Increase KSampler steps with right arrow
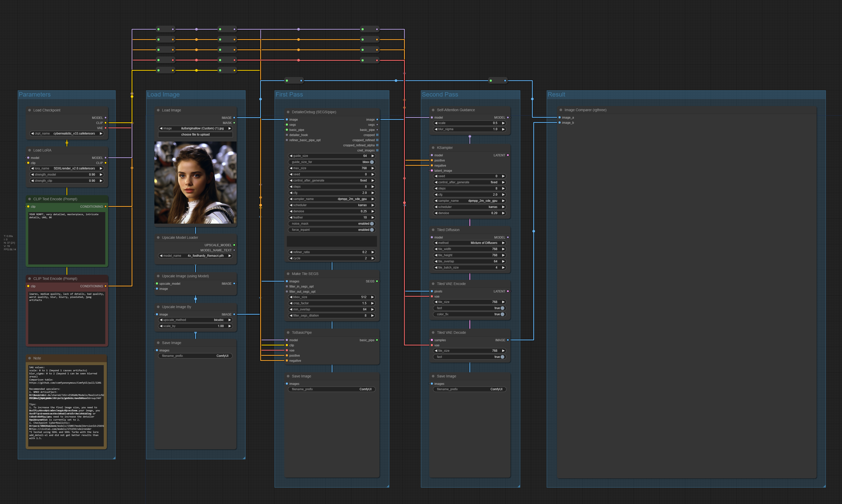 point(503,188)
